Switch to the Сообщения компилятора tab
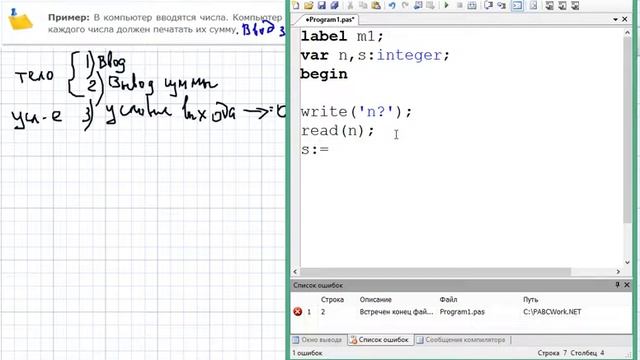The width and height of the screenshot is (640, 360). pos(461,340)
